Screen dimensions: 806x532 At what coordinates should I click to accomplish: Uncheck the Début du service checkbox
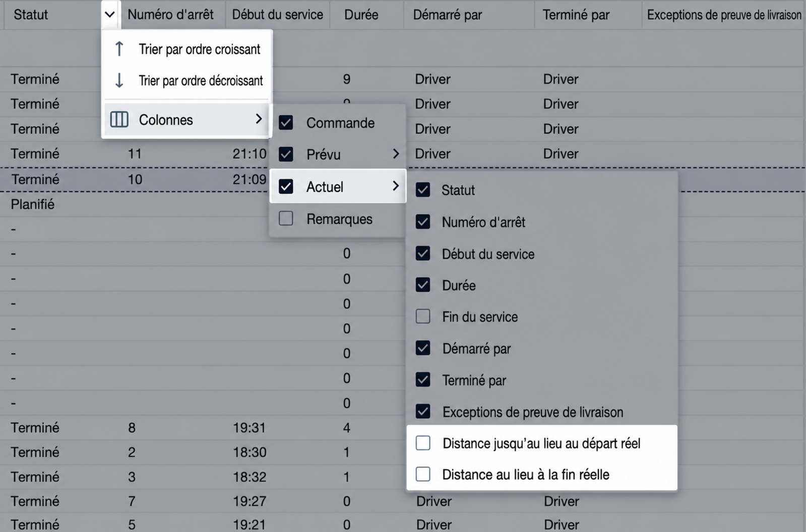[x=423, y=253]
